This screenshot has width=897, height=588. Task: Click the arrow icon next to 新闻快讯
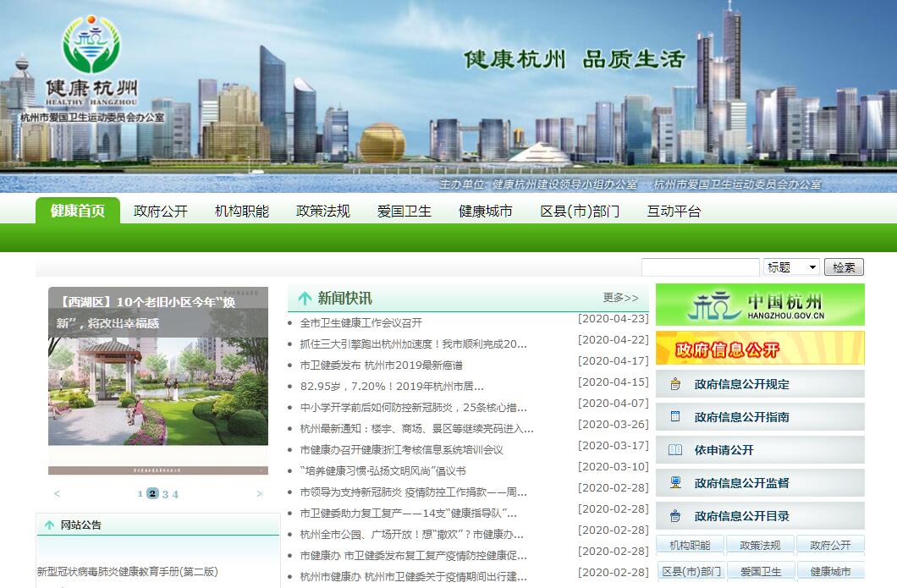pyautogui.click(x=305, y=299)
